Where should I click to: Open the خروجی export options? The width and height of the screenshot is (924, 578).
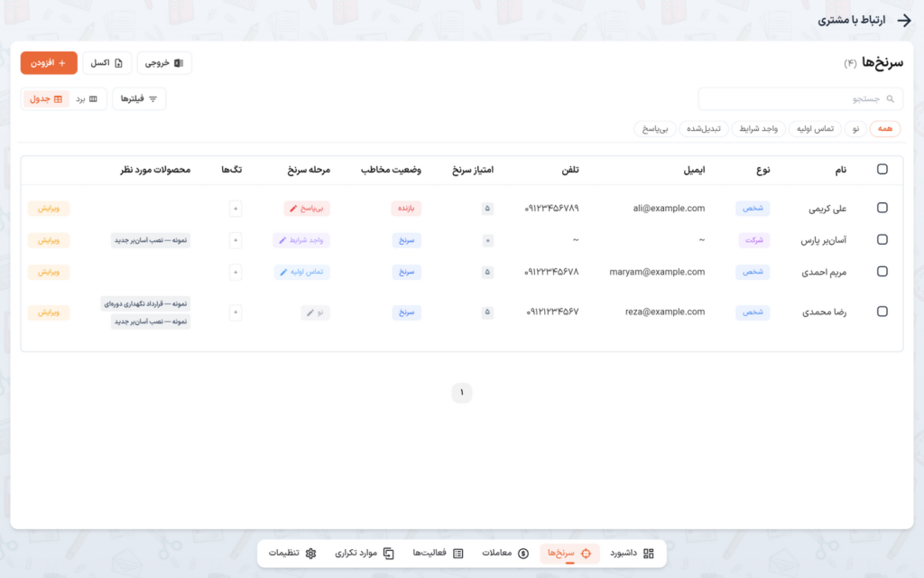click(164, 62)
